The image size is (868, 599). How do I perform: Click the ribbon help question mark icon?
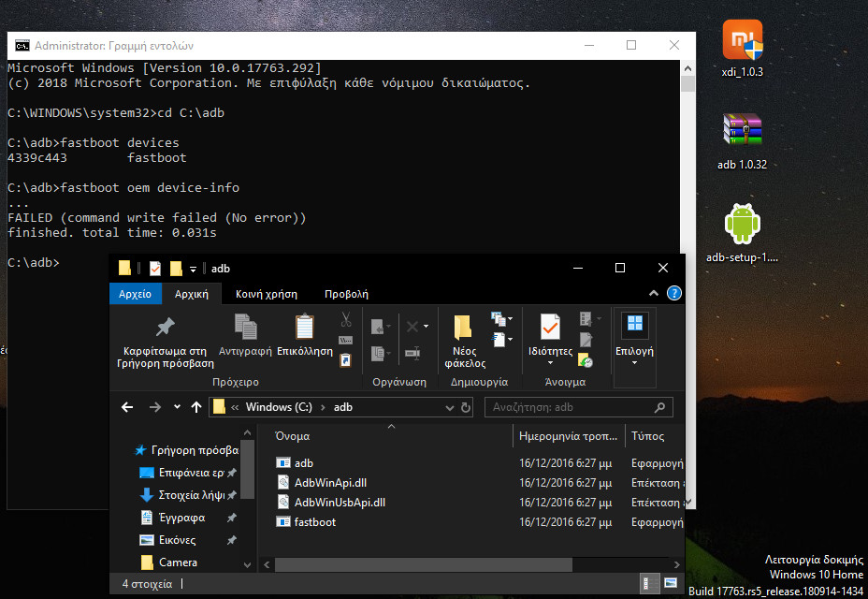click(x=673, y=293)
